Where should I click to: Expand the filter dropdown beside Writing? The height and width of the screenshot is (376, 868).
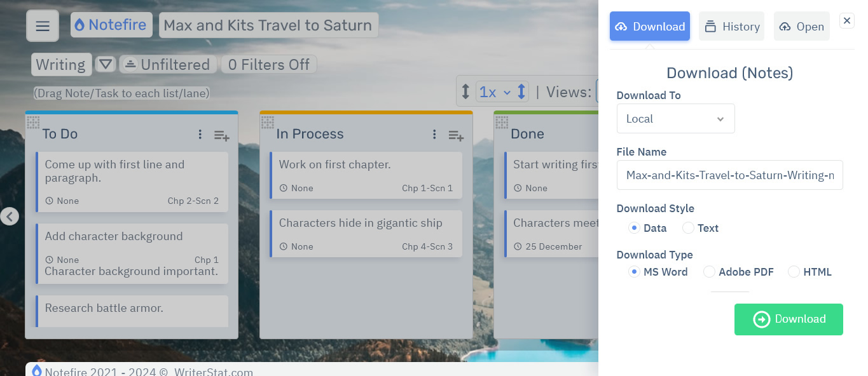point(106,64)
